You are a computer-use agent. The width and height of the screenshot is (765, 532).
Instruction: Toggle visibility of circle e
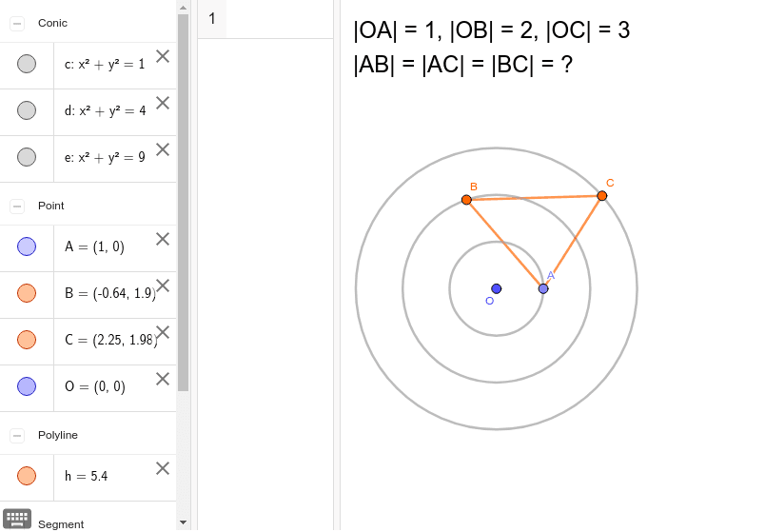pyautogui.click(x=27, y=157)
